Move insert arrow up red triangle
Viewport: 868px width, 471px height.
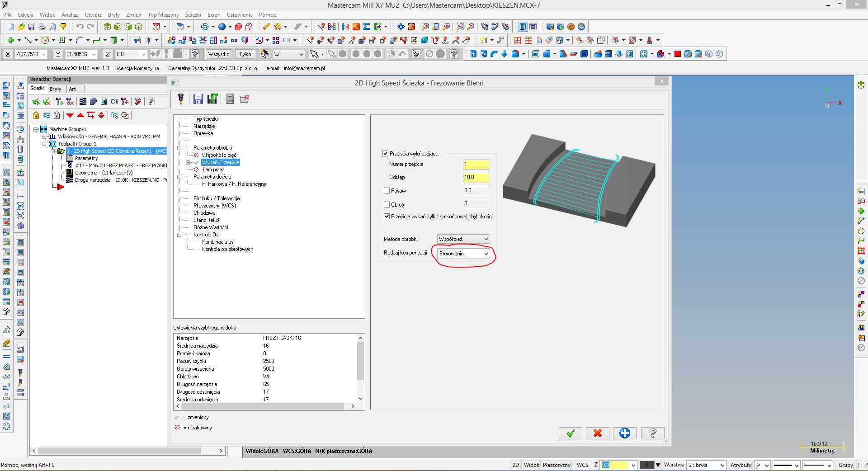80,115
